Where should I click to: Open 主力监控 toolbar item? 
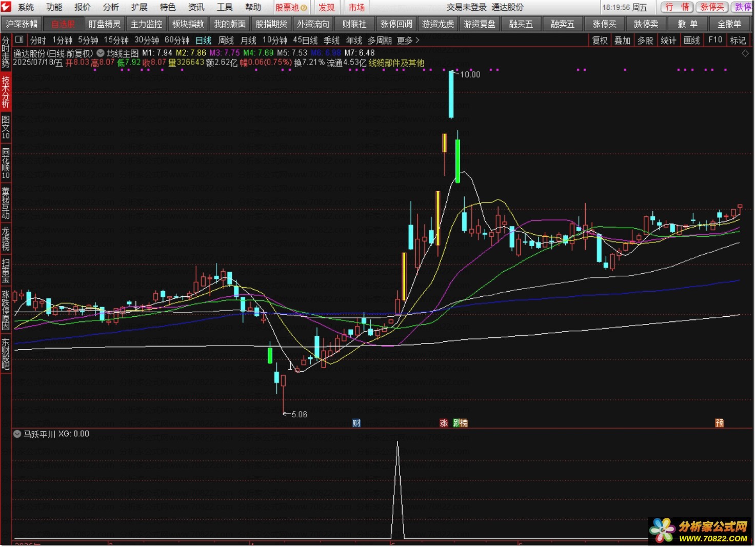(x=146, y=24)
